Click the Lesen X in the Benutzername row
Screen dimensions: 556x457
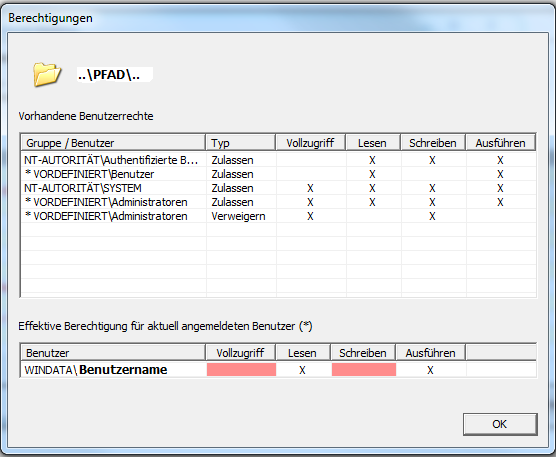coord(302,370)
